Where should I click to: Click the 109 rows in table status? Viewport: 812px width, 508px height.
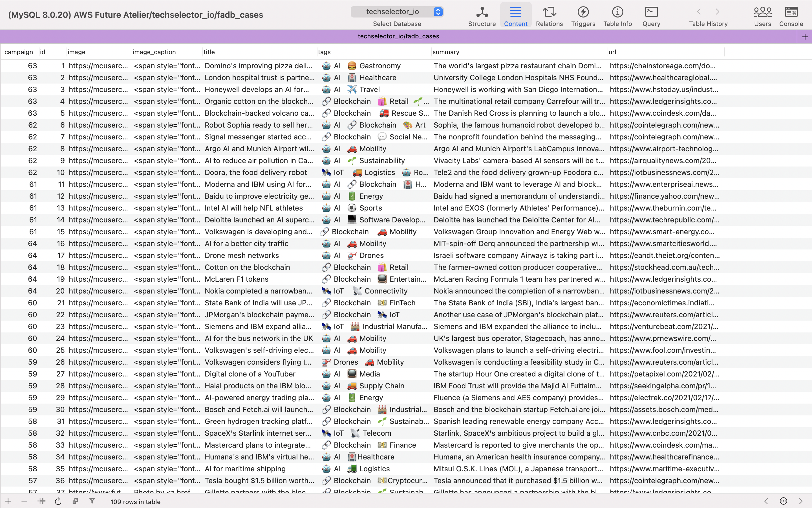point(136,502)
